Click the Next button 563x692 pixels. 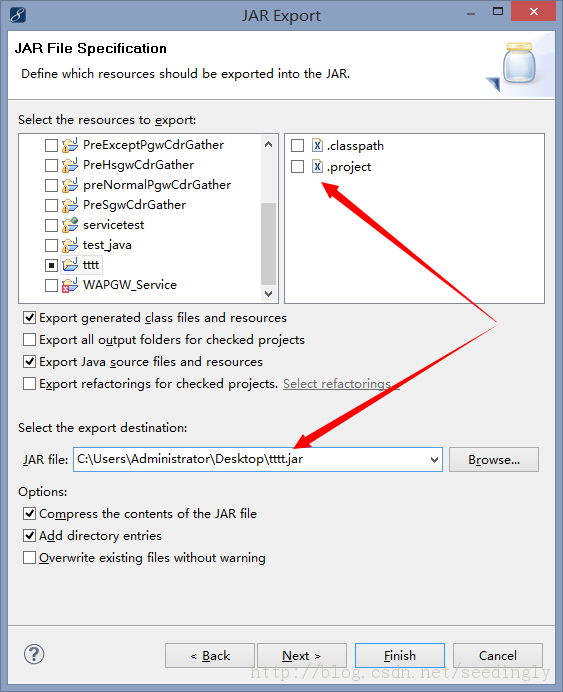tap(302, 655)
